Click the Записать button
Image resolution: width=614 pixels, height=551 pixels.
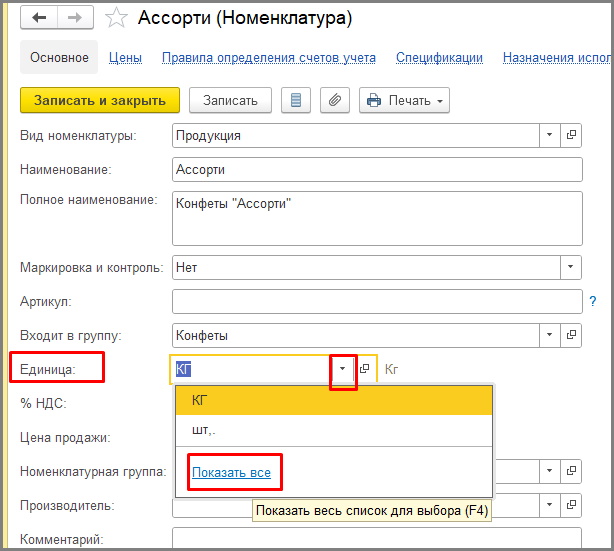point(230,100)
